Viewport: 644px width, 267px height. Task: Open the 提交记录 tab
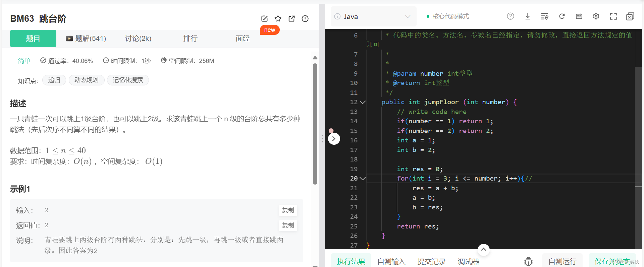click(432, 261)
